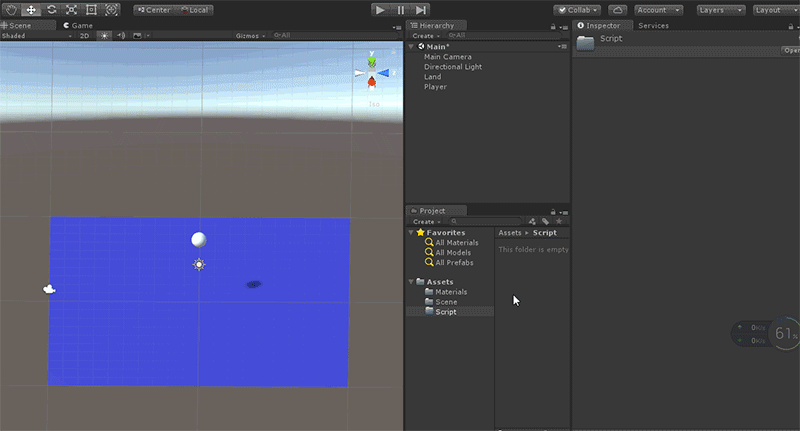Viewport: 800px width, 431px height.
Task: Open the Shaded draw mode dropdown
Action: pyautogui.click(x=36, y=36)
